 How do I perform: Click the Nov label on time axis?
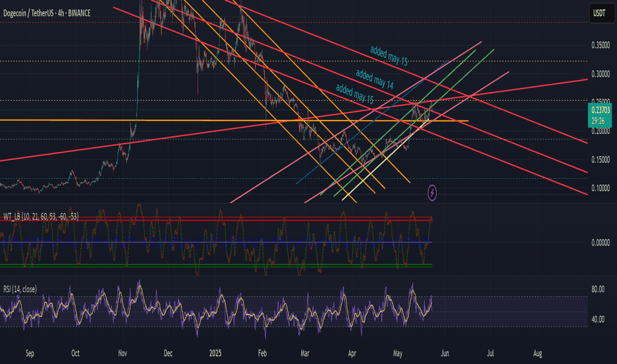click(122, 353)
